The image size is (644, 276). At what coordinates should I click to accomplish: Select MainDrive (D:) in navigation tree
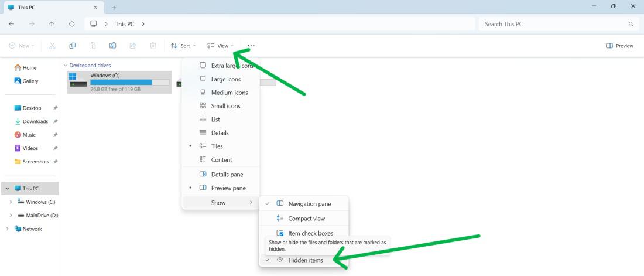pos(38,215)
